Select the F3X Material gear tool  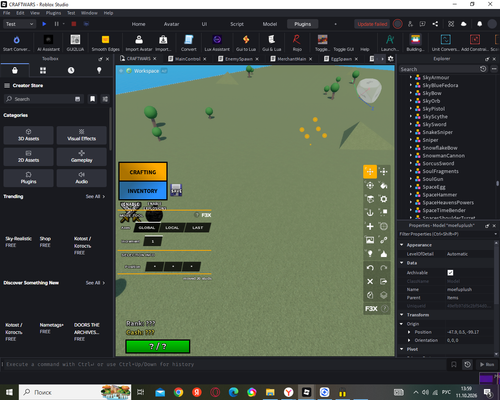pos(384,199)
